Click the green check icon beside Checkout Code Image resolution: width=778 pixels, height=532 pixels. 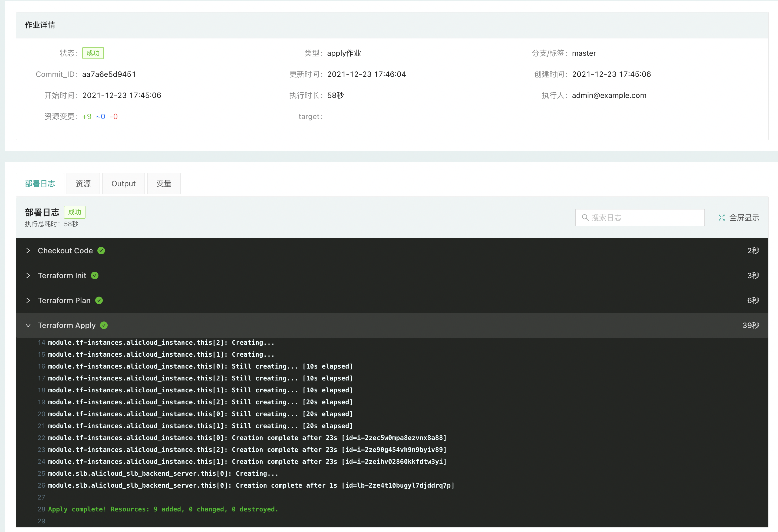101,250
